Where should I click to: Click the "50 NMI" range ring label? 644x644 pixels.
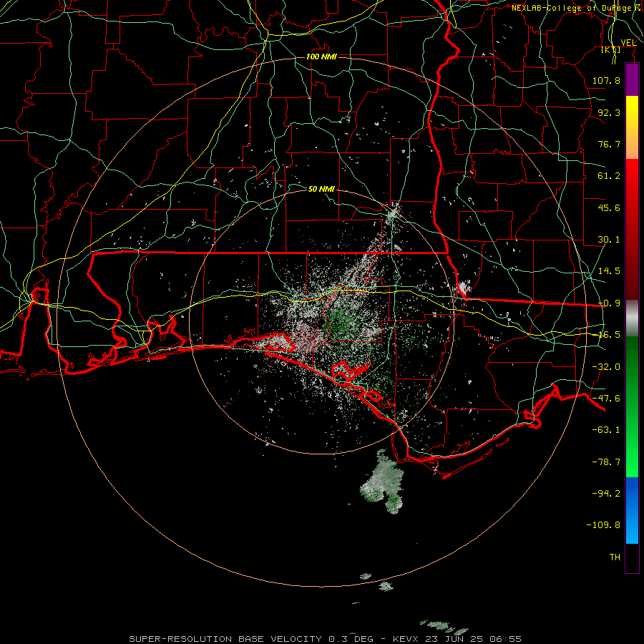[x=321, y=189]
